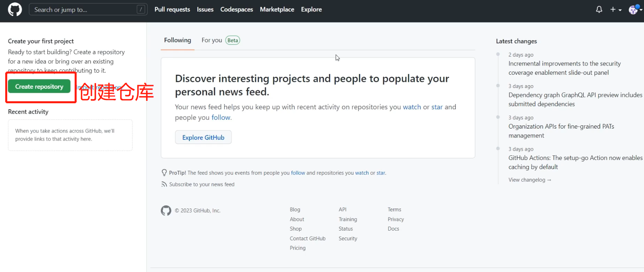Open Organization APIs for fine-grained PATs entry
The image size is (644, 272).
click(561, 131)
